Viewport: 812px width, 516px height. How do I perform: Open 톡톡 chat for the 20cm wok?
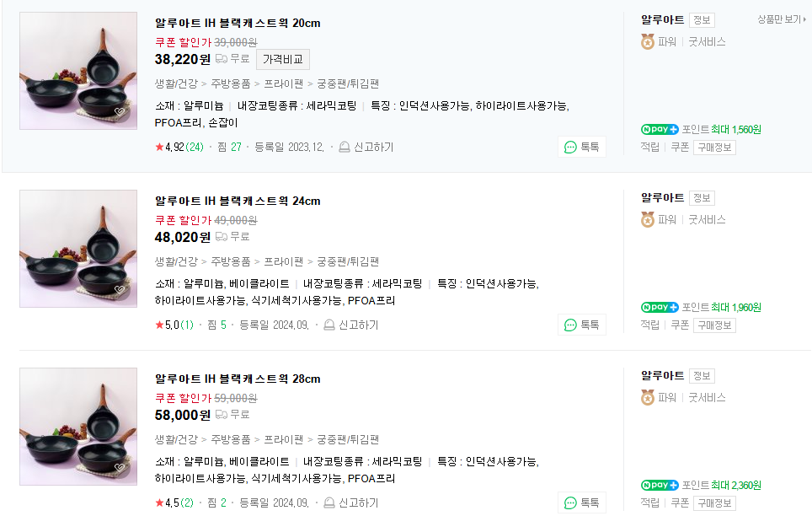pyautogui.click(x=582, y=148)
